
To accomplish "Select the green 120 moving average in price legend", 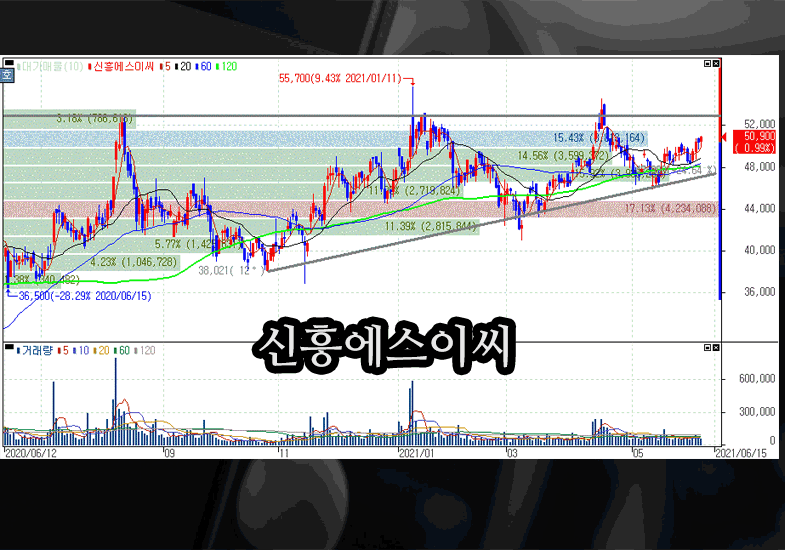I will [227, 67].
